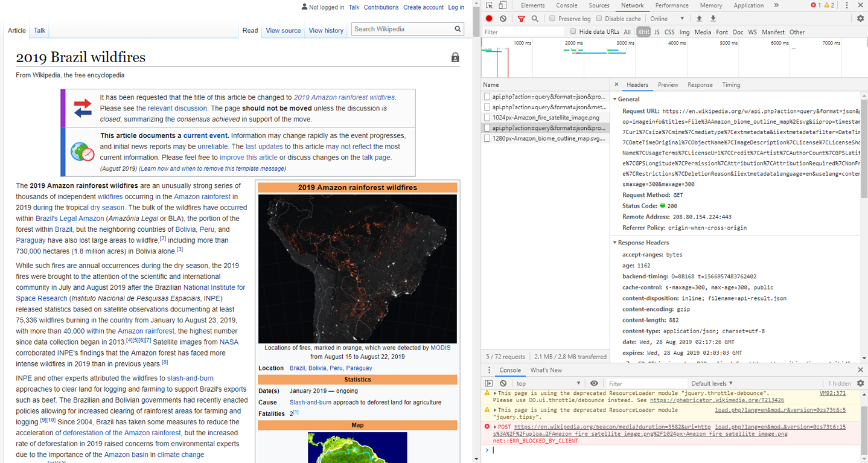Viewport: 868px width, 463px height.
Task: Open the Contributions link
Action: [381, 7]
